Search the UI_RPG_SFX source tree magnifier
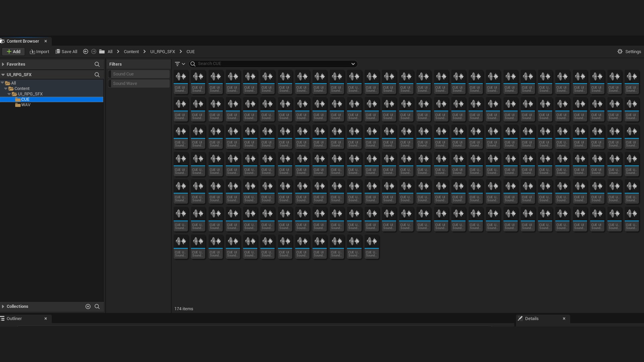The width and height of the screenshot is (644, 362). pos(97,75)
